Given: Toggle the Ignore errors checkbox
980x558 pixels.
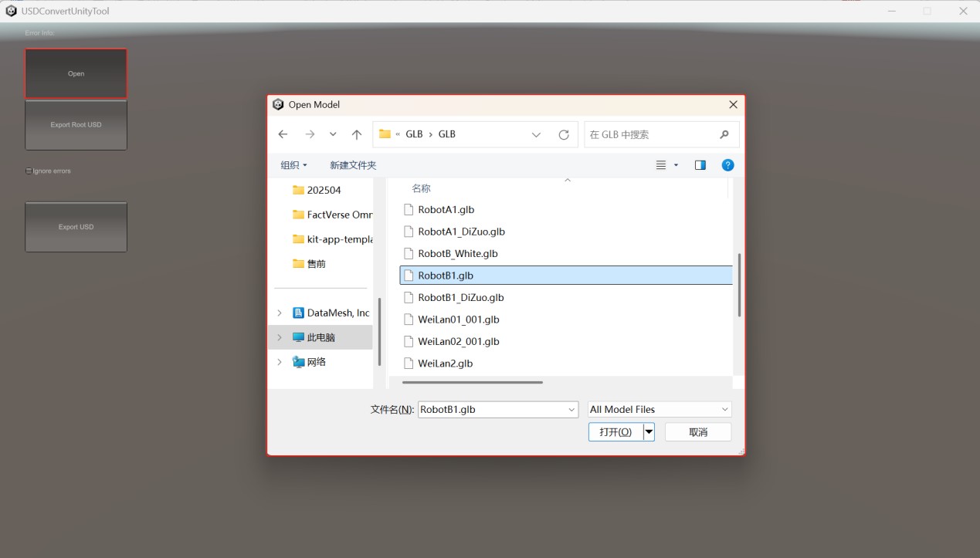Looking at the screenshot, I should 29,171.
